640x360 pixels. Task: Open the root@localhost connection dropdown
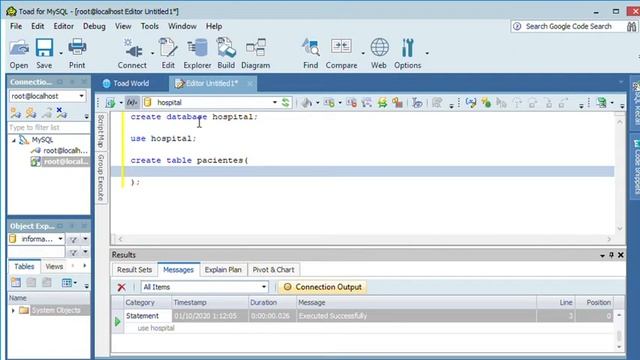[82, 96]
